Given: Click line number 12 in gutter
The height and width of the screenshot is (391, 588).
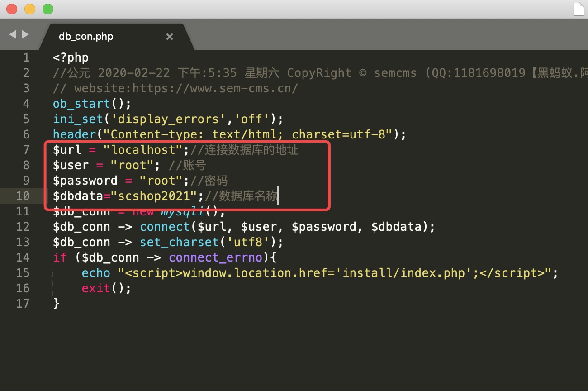Looking at the screenshot, I should click(23, 227).
